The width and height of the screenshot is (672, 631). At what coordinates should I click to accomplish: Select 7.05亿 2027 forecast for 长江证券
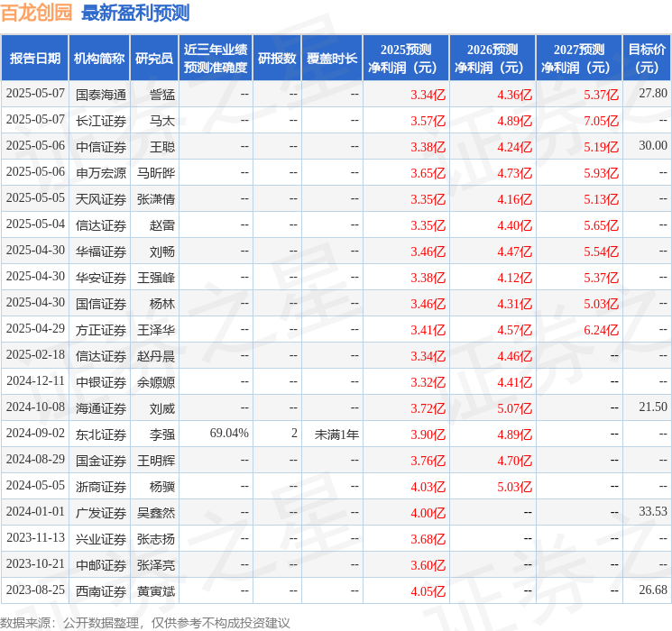point(601,121)
